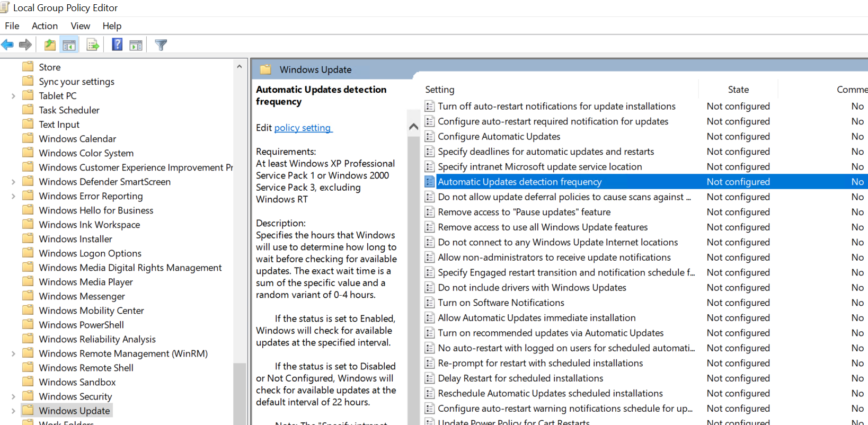Screen dimensions: 868x425
Task: Click the Windows Update header folder icon
Action: click(265, 69)
